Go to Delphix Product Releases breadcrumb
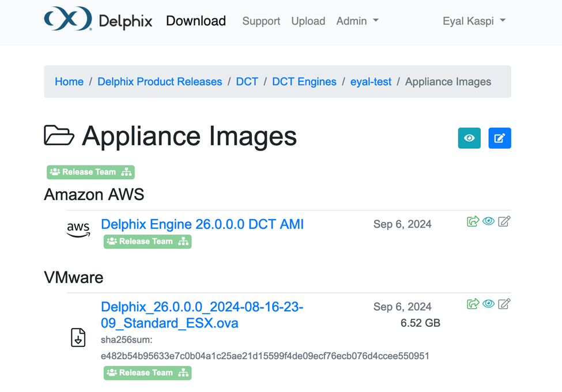This screenshot has width=562, height=392. click(160, 82)
